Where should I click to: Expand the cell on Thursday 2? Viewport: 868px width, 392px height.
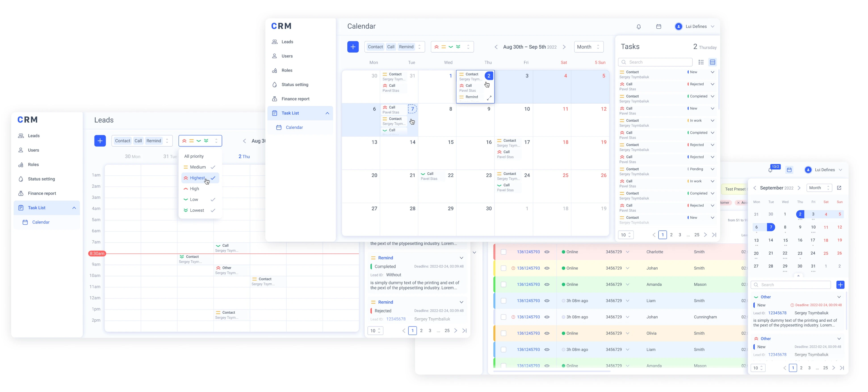(489, 98)
